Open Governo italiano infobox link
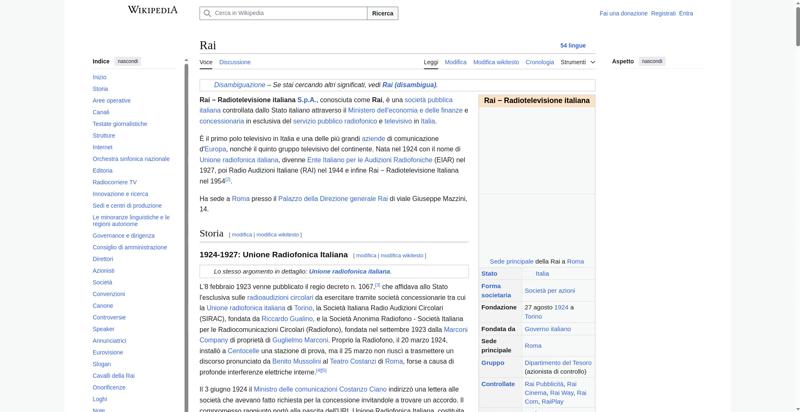Viewport: 800px width, 412px height. [547, 329]
